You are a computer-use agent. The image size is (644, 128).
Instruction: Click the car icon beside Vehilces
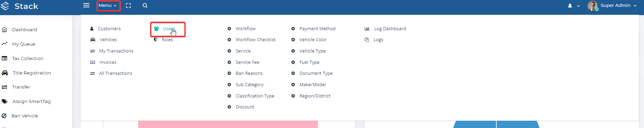(x=93, y=40)
